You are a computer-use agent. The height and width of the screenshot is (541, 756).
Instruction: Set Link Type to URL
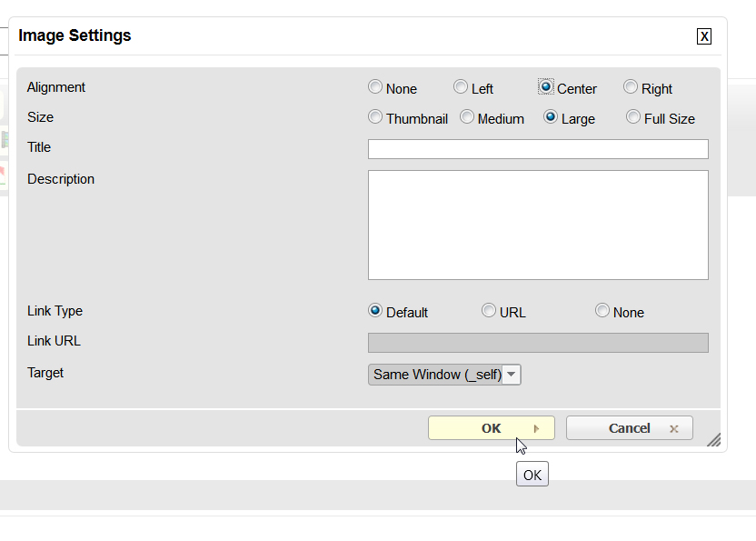point(489,311)
